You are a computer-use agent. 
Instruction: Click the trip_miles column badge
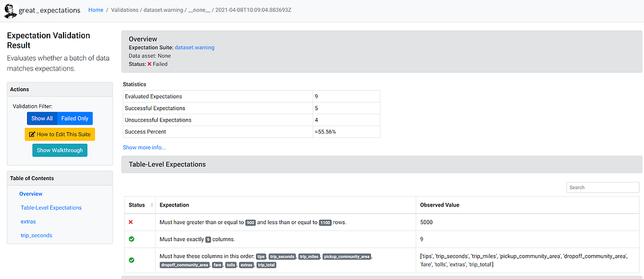point(309,256)
